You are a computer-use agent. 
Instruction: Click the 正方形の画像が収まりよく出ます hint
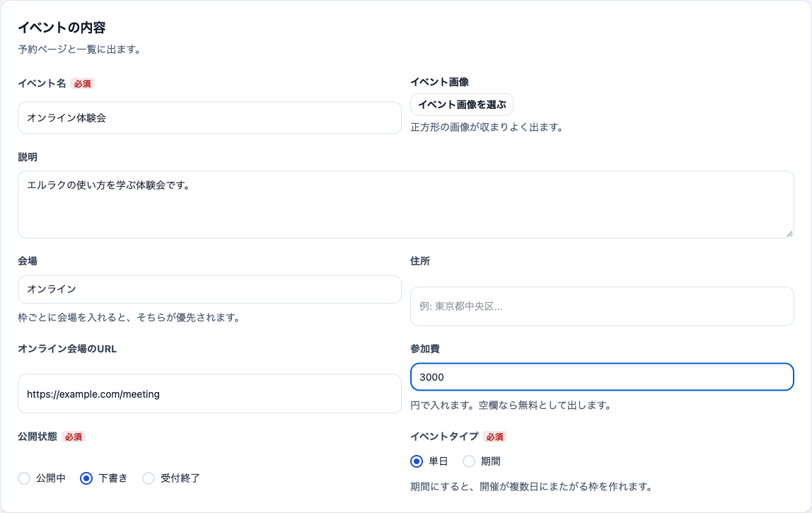pyautogui.click(x=487, y=127)
